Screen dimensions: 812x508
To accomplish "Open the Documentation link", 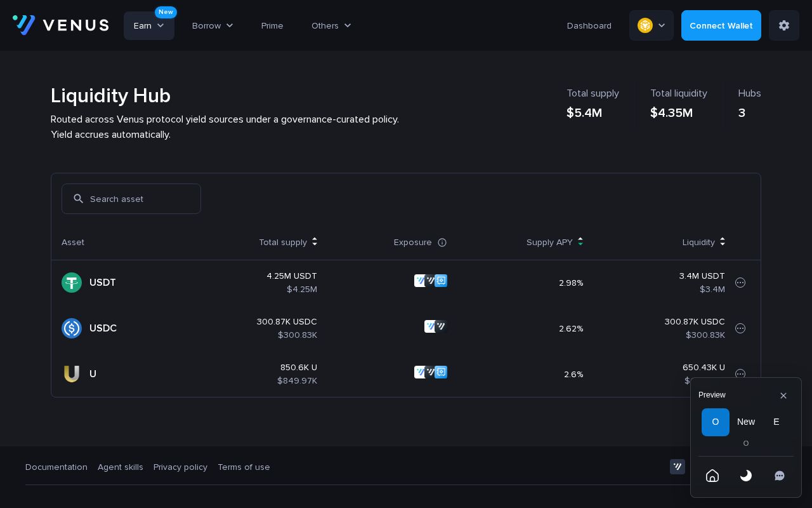I will 56,467.
